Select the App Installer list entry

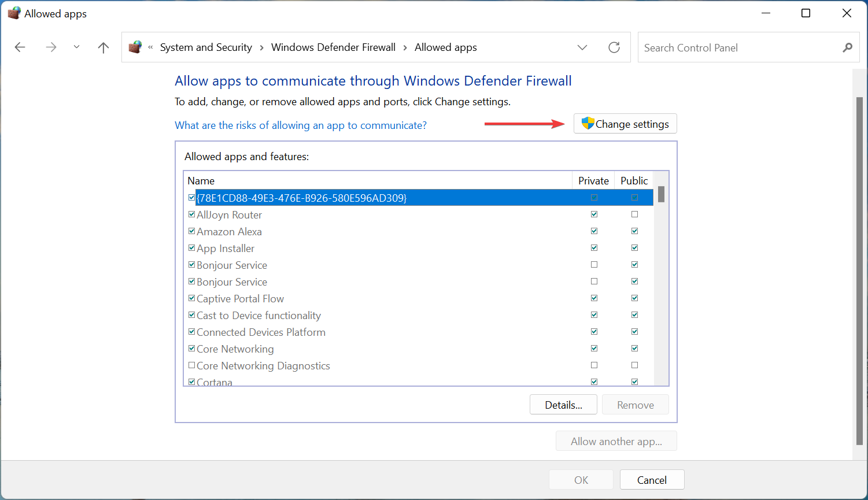[x=226, y=248]
